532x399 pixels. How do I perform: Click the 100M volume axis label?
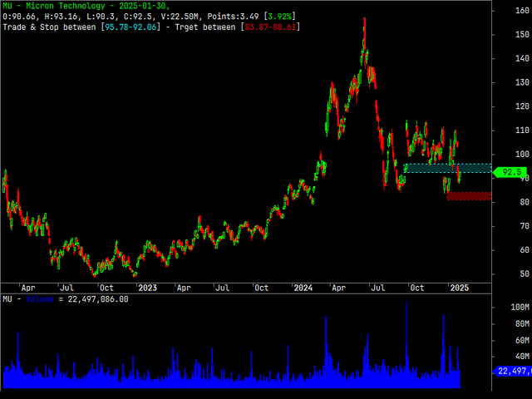click(520, 308)
